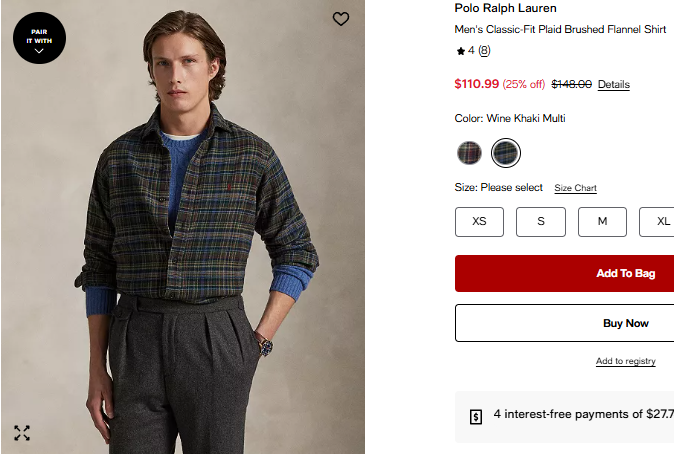Click the star rating icon
Viewport: 674px width, 456px height.
(x=460, y=51)
